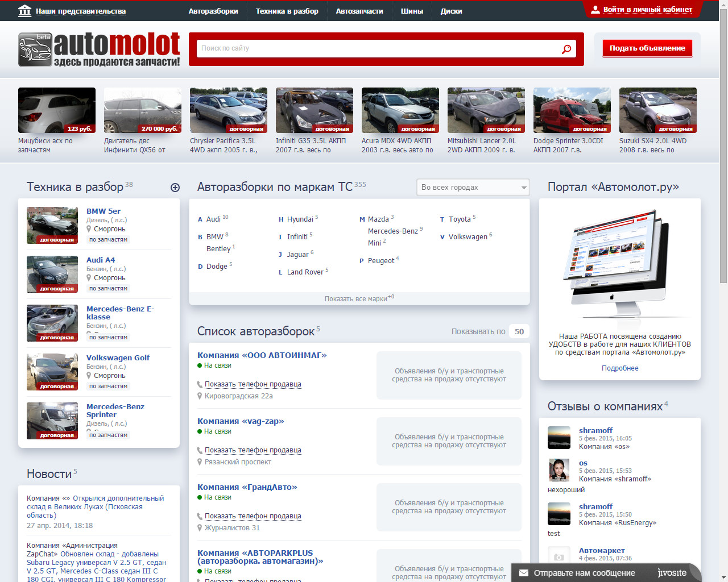Show seller phone for vag-zap

(x=253, y=450)
